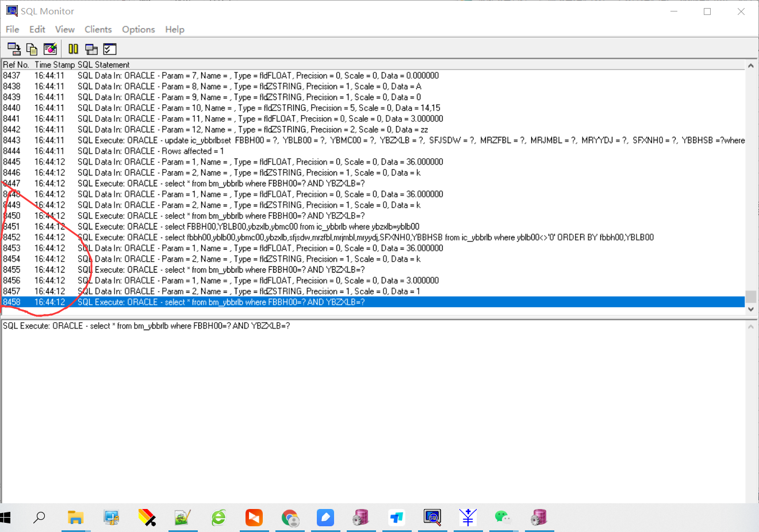The width and height of the screenshot is (759, 532).
Task: Toggle the Always on Top toolbar icon
Action: [x=91, y=49]
